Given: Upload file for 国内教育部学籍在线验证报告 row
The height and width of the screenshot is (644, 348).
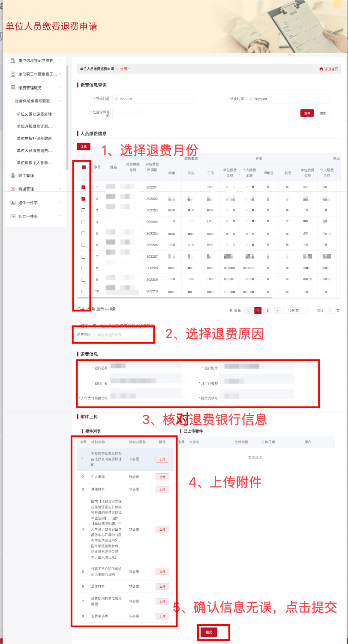Looking at the screenshot, I should click(162, 530).
